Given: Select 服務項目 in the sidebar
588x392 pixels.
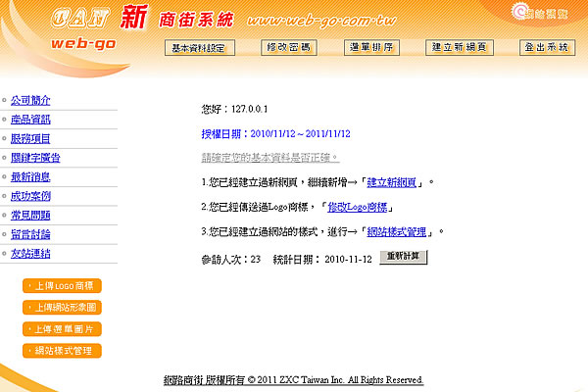Looking at the screenshot, I should click(x=30, y=138).
